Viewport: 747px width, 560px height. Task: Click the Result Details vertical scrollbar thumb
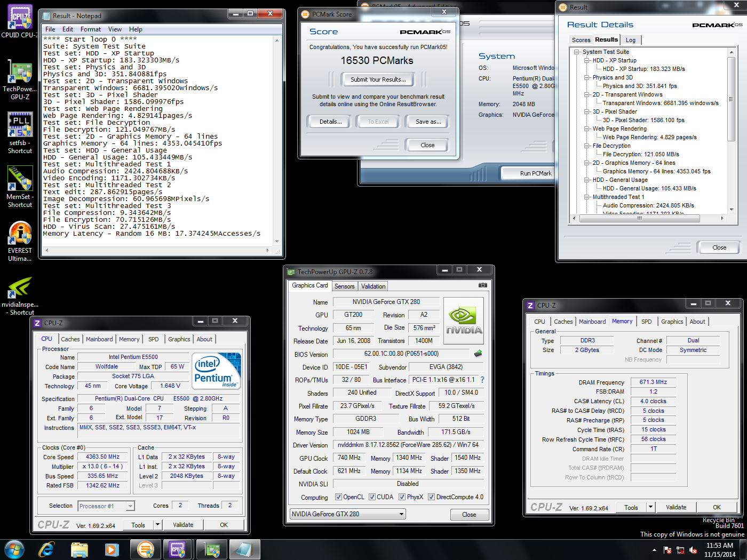coord(731,99)
